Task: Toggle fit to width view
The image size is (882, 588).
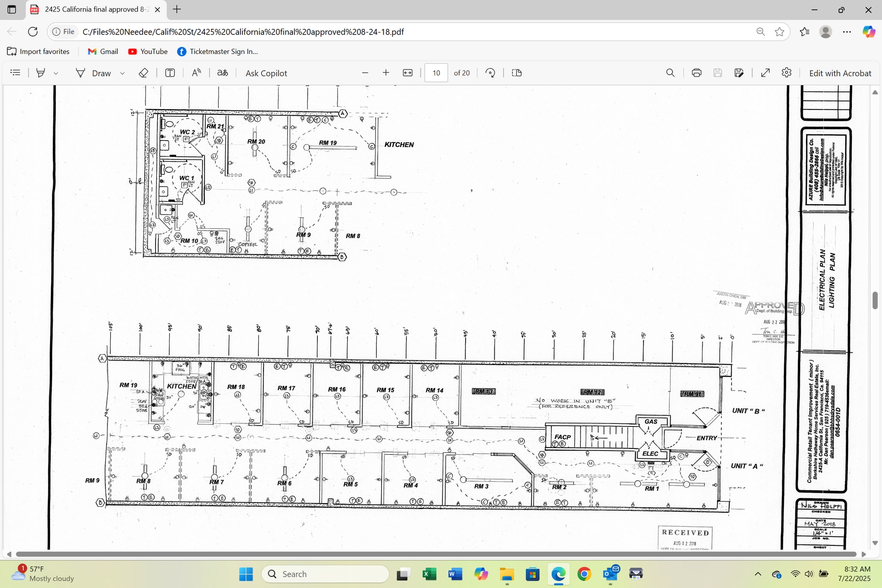Action: point(407,73)
